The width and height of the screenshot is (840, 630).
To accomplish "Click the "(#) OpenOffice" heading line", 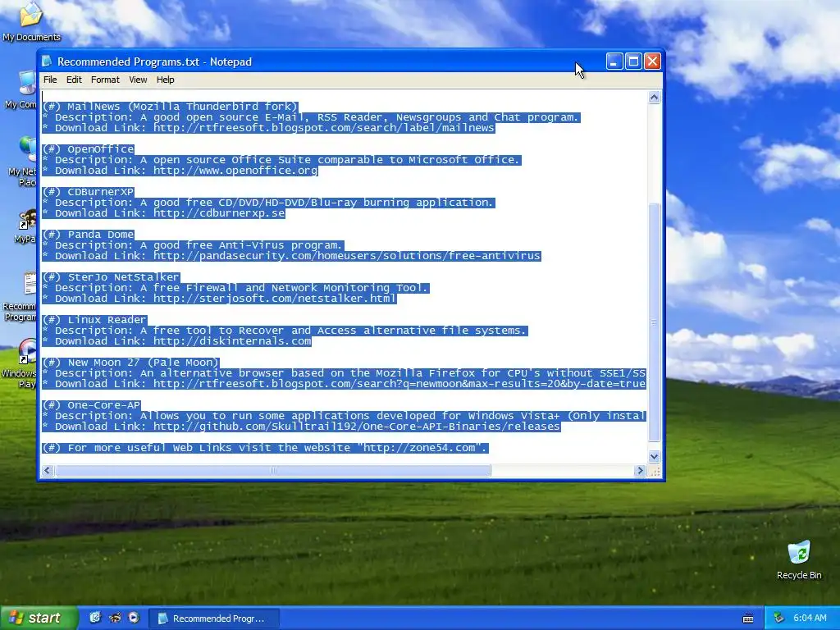I will (x=88, y=149).
